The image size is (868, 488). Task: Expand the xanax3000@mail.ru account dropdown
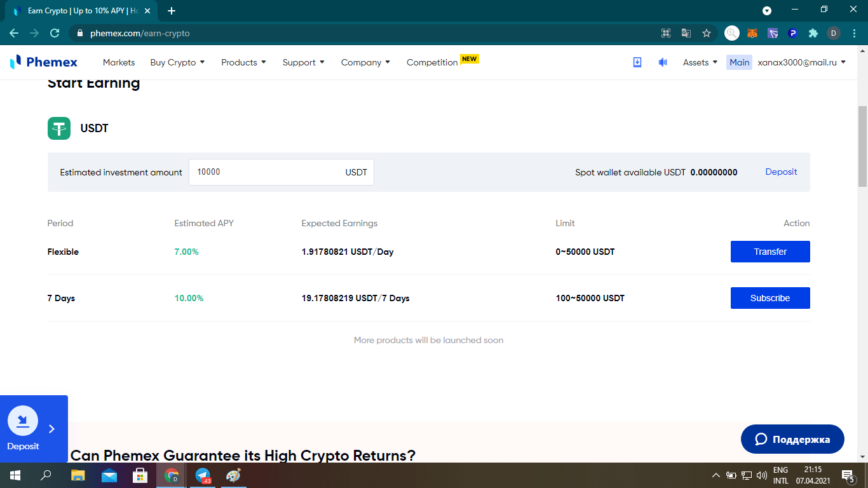click(x=802, y=62)
